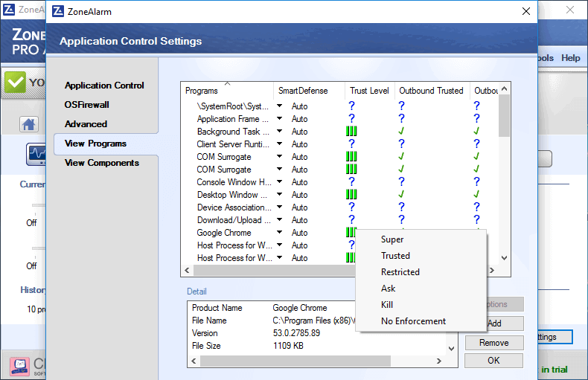
Task: Click green trust bars for Background Task
Action: tap(351, 131)
